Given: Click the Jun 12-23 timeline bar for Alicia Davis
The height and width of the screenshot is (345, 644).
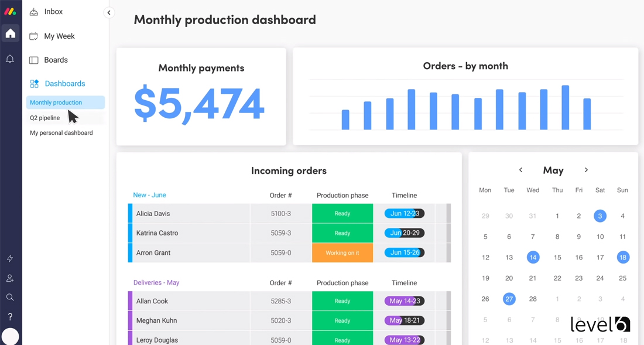Looking at the screenshot, I should [405, 213].
